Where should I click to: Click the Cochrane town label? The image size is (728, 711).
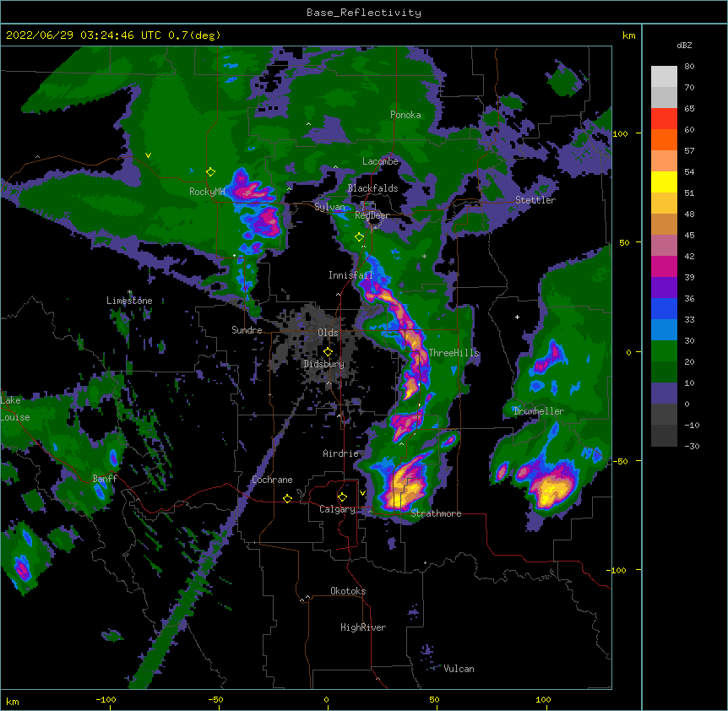pos(272,480)
